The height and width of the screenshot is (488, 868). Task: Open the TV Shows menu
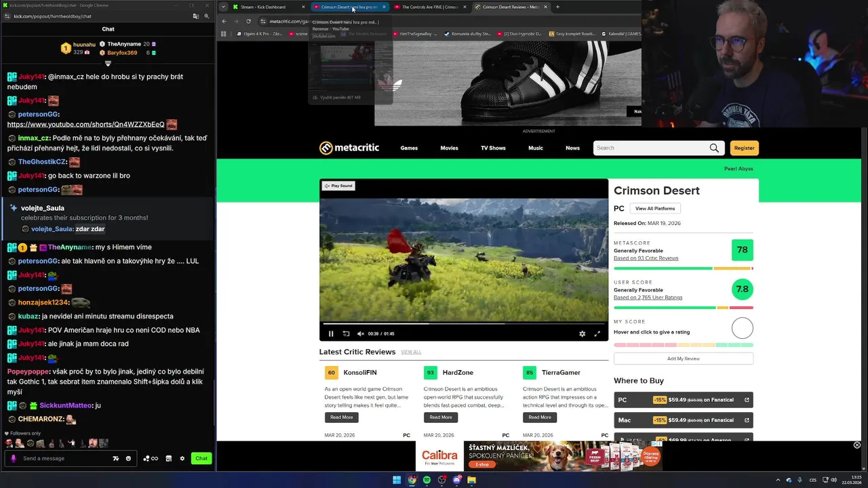[x=493, y=148]
